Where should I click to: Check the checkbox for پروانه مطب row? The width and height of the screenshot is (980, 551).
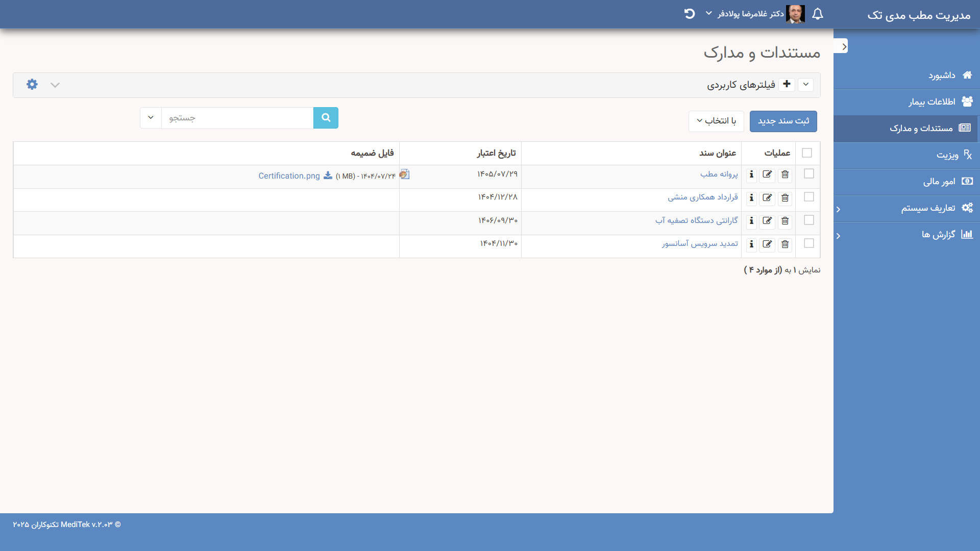809,173
